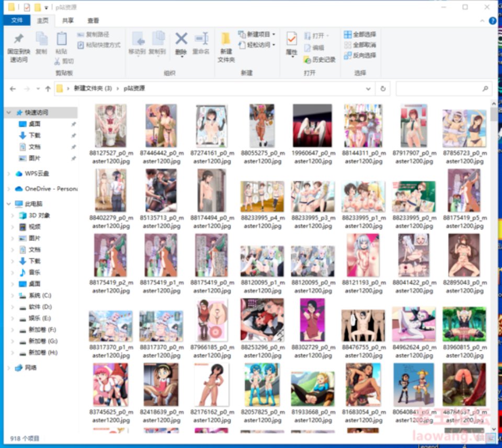Go back with the left arrow

click(x=13, y=89)
